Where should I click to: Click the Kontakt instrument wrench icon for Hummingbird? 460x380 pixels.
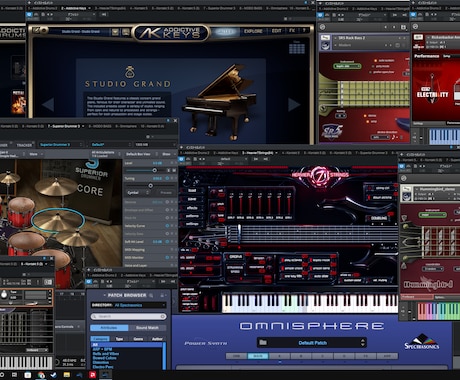406,190
